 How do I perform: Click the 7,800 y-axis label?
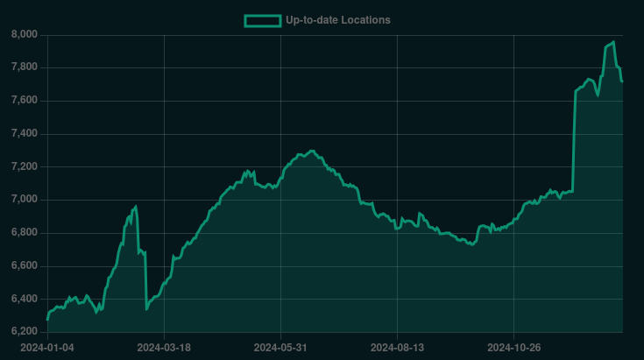[25, 67]
